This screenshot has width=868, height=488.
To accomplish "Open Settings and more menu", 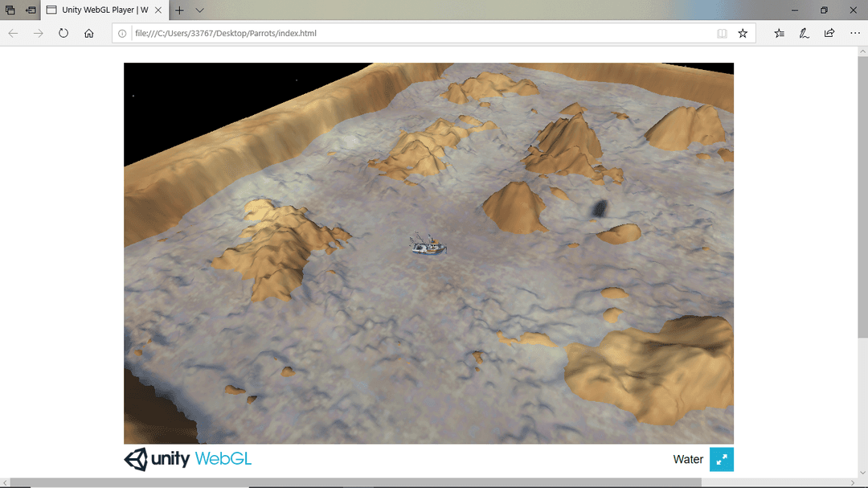I will tap(854, 34).
